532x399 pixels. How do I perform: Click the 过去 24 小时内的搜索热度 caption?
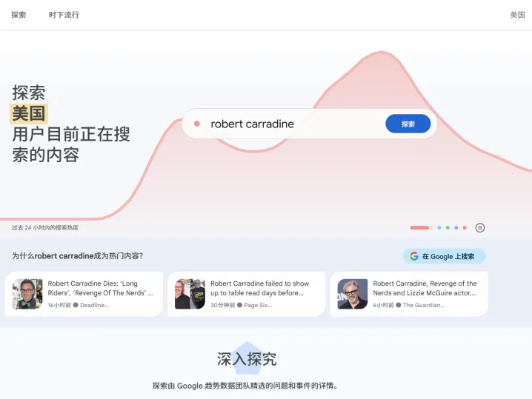[45, 228]
